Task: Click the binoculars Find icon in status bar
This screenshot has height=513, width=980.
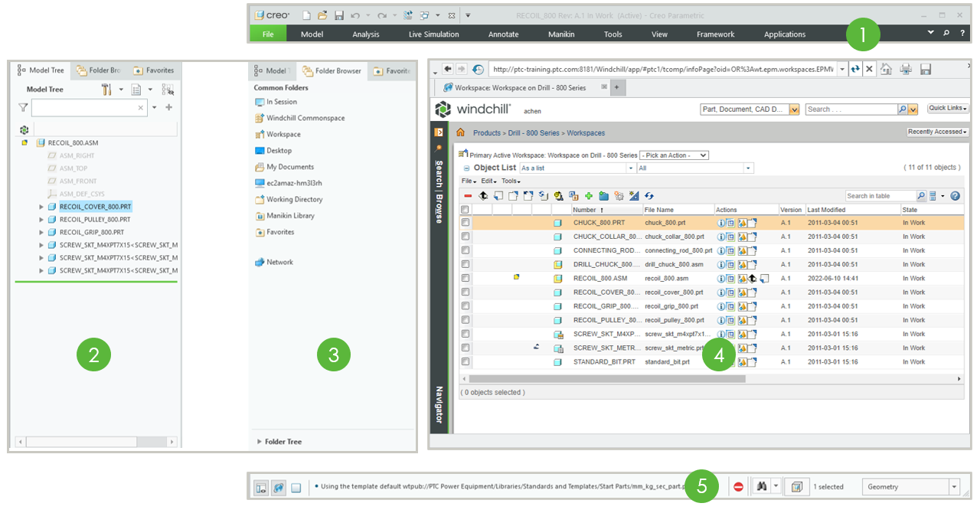Action: [760, 485]
